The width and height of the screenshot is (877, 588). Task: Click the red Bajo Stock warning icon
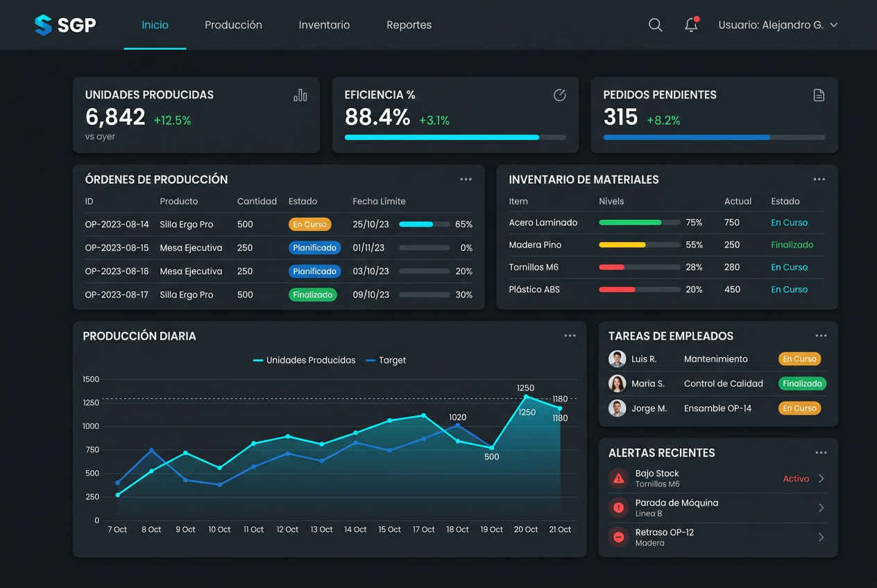click(618, 478)
